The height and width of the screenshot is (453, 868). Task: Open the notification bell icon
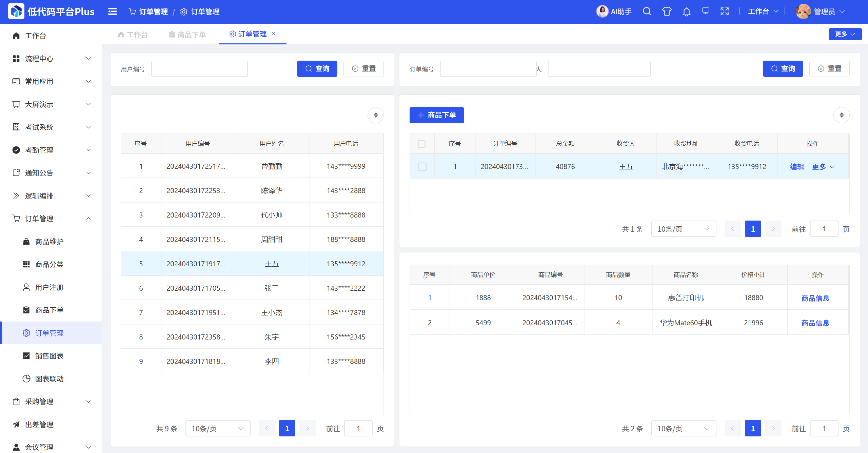pyautogui.click(x=686, y=12)
